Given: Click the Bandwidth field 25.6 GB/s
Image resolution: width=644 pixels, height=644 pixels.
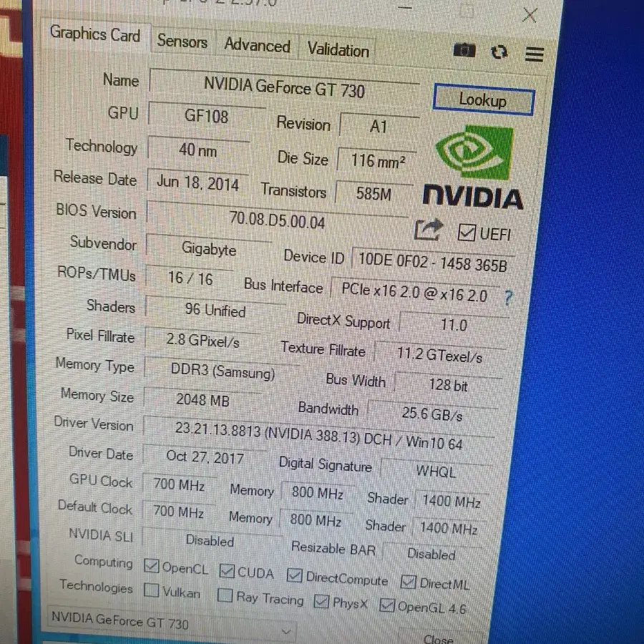Looking at the screenshot, I should (432, 413).
